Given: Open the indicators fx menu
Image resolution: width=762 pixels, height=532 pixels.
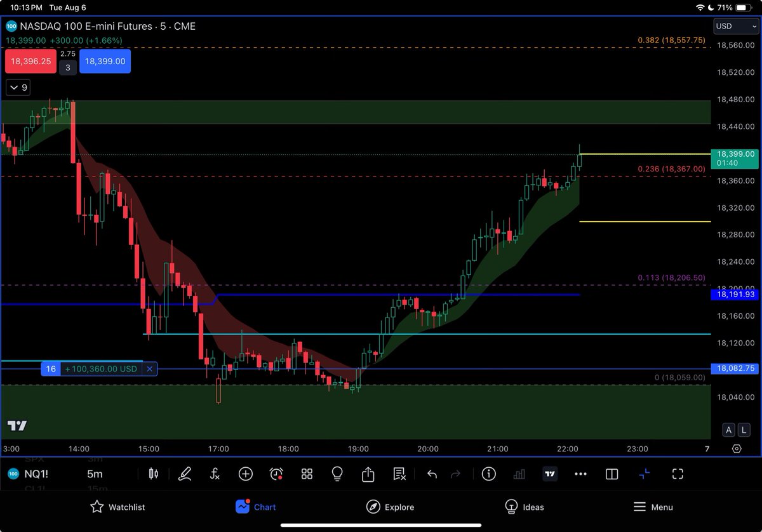Looking at the screenshot, I should (215, 474).
